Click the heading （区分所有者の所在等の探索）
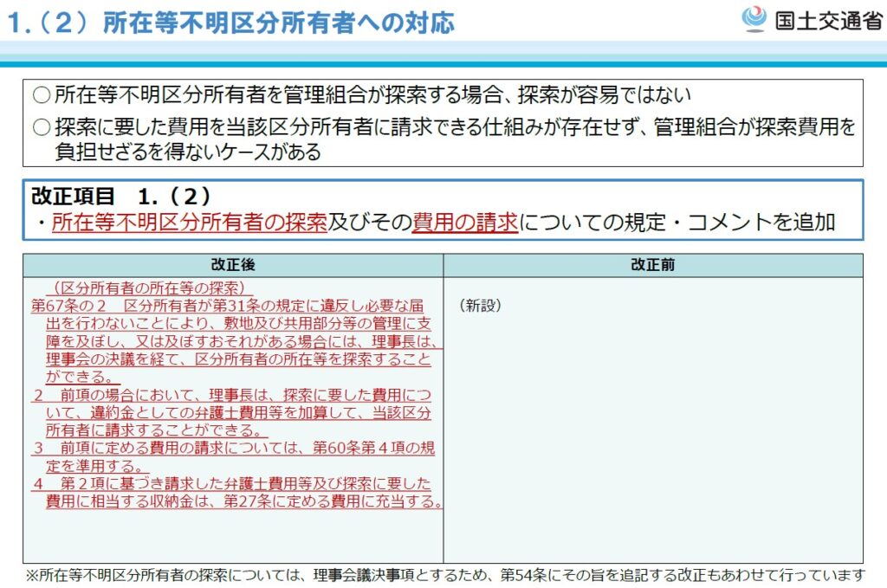Screen dimensions: 887x588 [148, 288]
